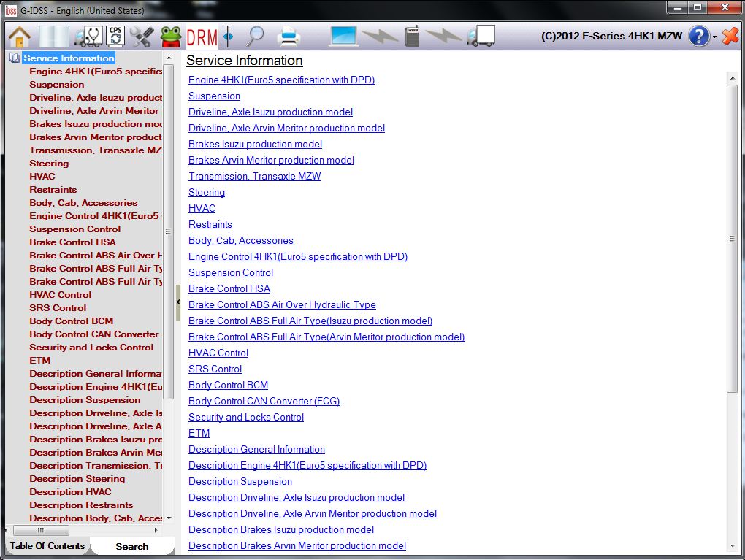Image resolution: width=745 pixels, height=560 pixels.
Task: Click the content pane scroll down arrow
Action: (x=732, y=546)
